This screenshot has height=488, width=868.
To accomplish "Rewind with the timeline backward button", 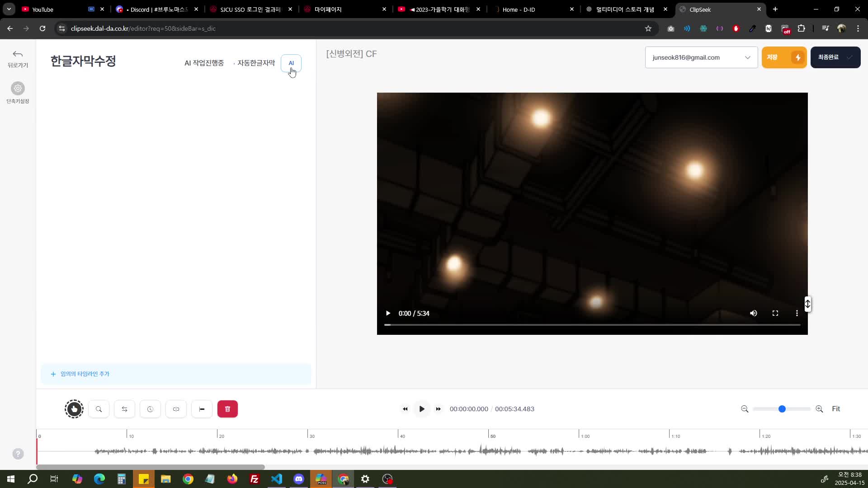I will (405, 409).
